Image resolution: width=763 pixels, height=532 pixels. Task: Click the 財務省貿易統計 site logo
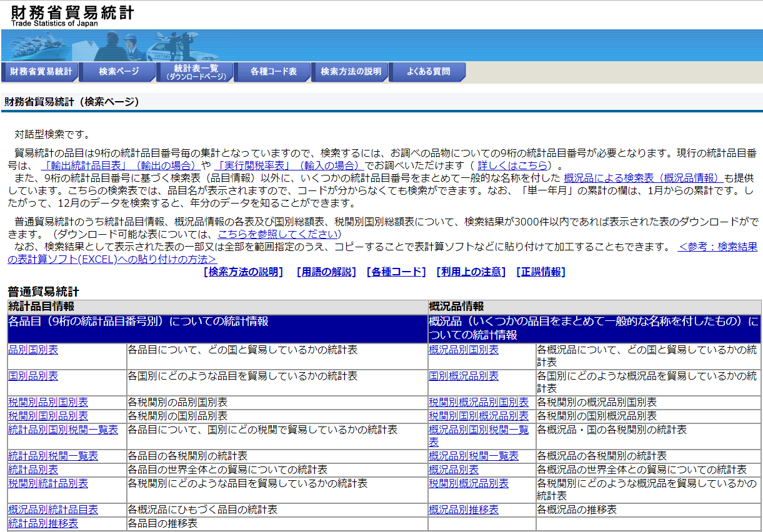tap(72, 14)
